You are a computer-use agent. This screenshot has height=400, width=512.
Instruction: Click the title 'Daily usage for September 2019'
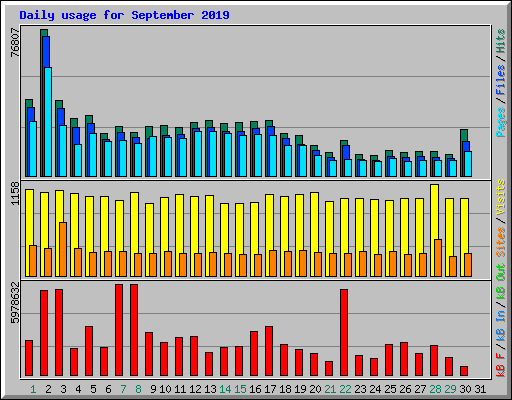(x=124, y=16)
